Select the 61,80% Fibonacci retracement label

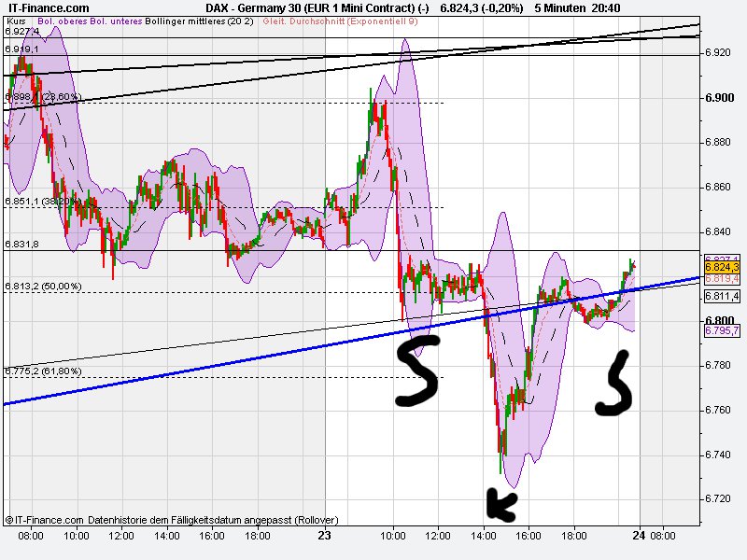pyautogui.click(x=44, y=370)
